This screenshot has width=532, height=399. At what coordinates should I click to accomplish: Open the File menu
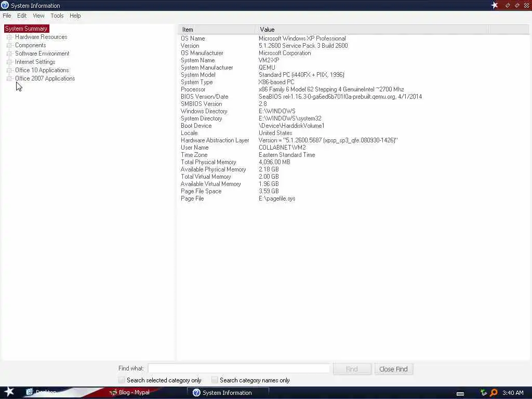point(7,16)
